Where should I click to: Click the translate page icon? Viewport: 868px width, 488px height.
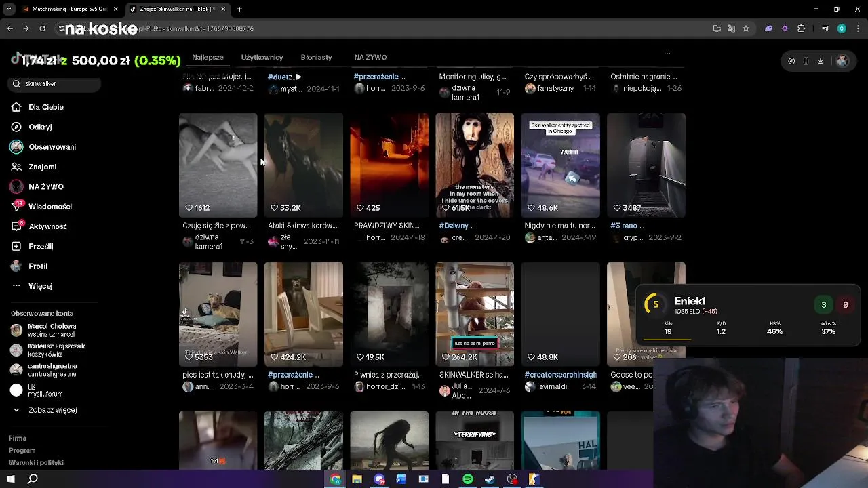[x=731, y=28]
